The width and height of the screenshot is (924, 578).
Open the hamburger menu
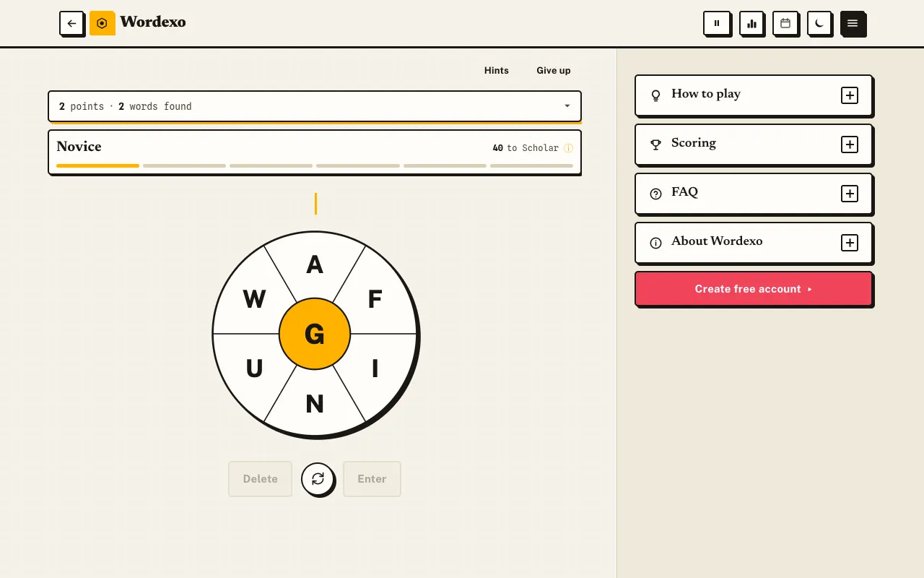(853, 23)
